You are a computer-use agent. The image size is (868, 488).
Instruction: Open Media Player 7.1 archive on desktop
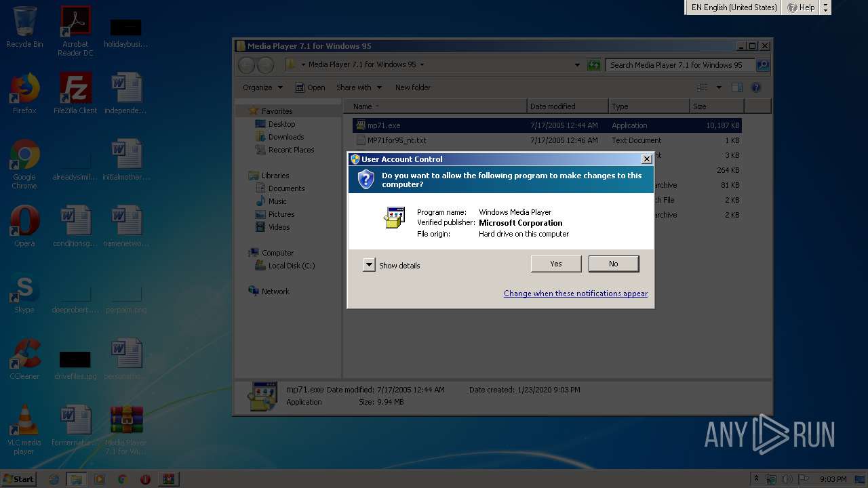coord(126,430)
